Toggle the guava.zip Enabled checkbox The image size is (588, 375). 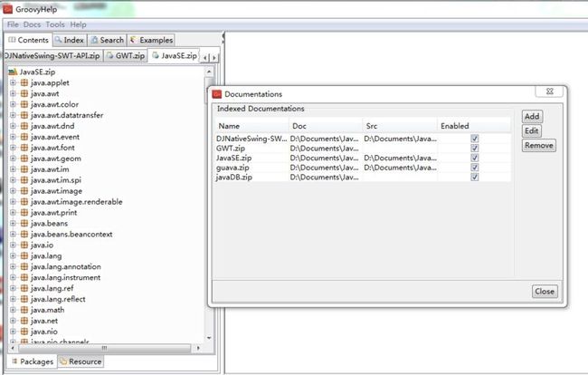(474, 168)
